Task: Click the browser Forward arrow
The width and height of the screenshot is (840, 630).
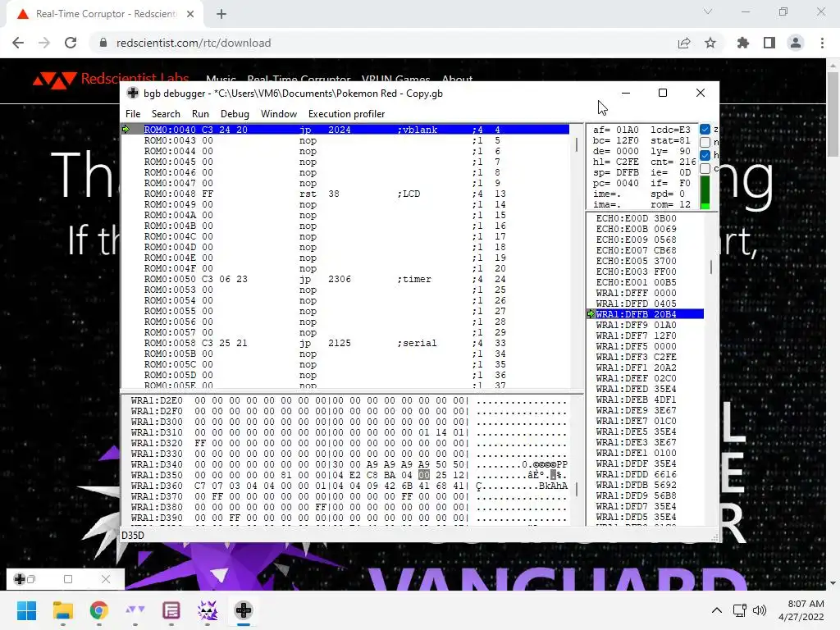Action: (x=44, y=43)
